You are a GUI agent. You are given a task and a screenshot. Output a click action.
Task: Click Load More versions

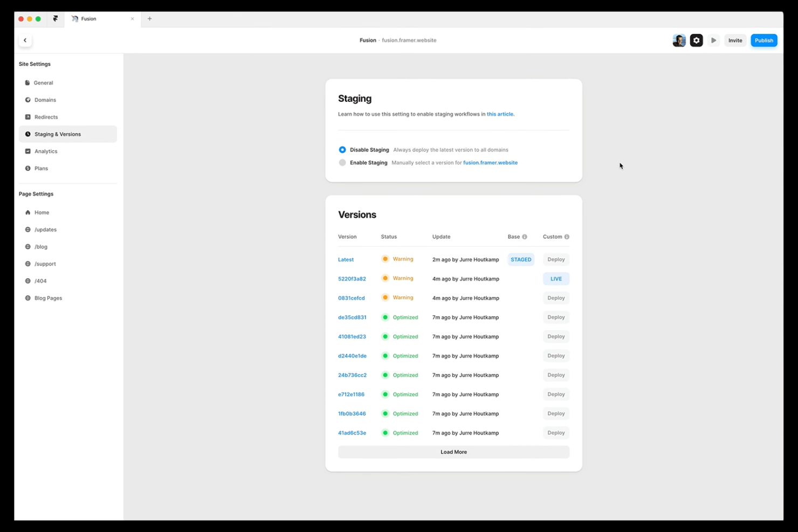point(453,452)
